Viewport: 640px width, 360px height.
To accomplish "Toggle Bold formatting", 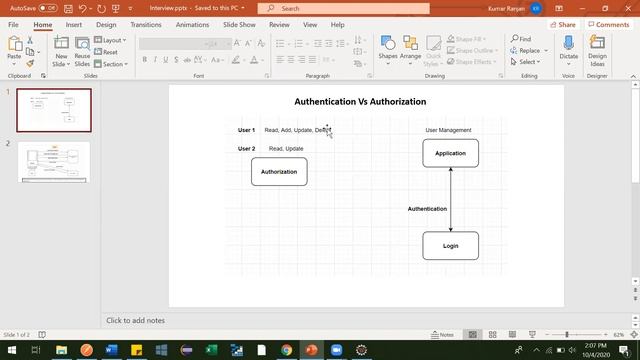I will pos(144,60).
